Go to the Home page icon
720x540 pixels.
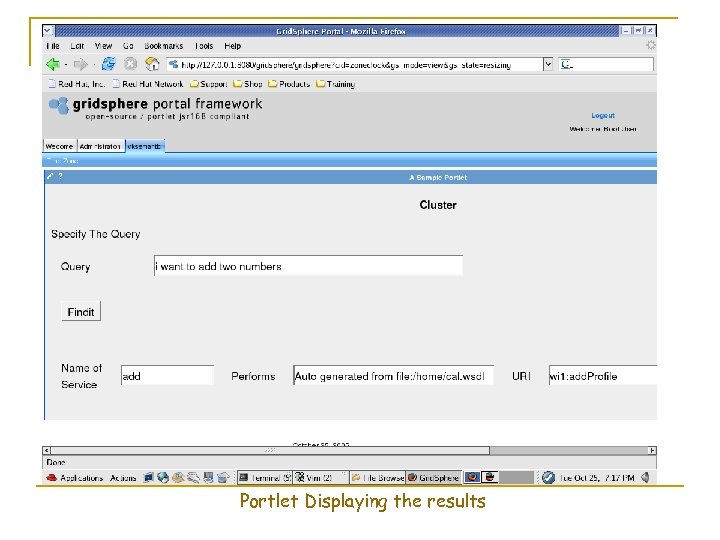(152, 64)
